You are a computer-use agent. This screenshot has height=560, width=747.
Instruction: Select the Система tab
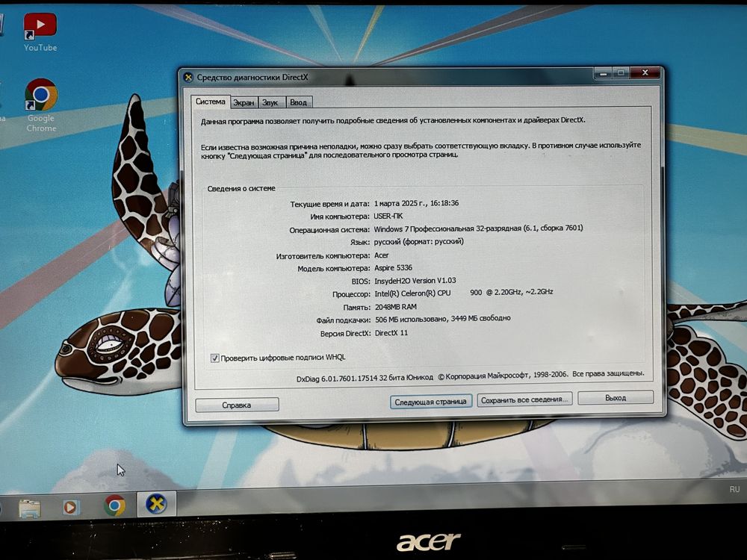(210, 102)
